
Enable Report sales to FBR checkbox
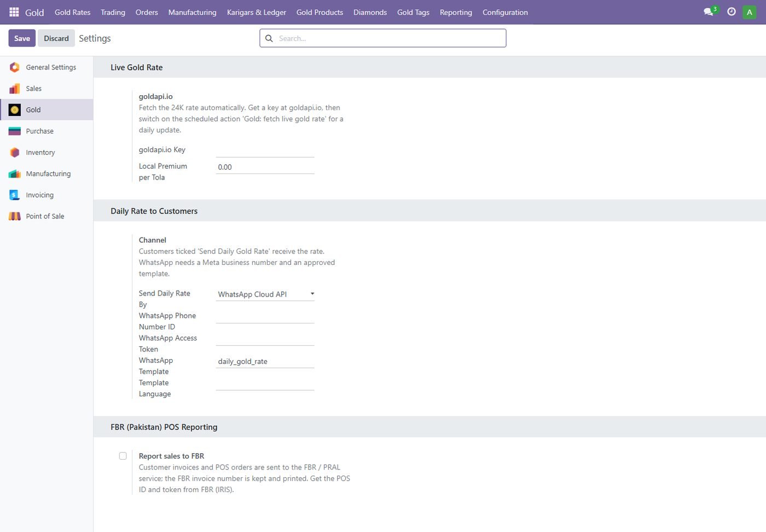(123, 456)
